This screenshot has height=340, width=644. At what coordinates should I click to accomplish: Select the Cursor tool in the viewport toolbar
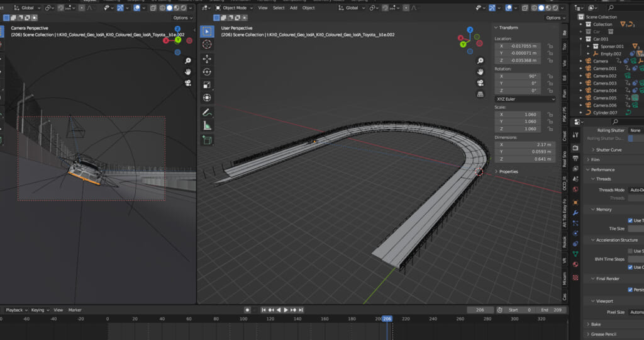coord(207,44)
